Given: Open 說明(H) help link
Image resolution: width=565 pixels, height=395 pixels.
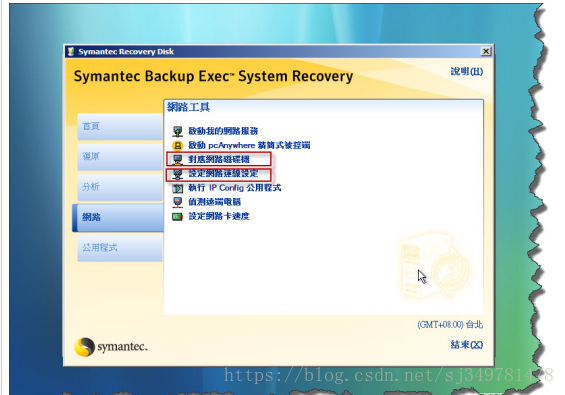Looking at the screenshot, I should point(467,71).
